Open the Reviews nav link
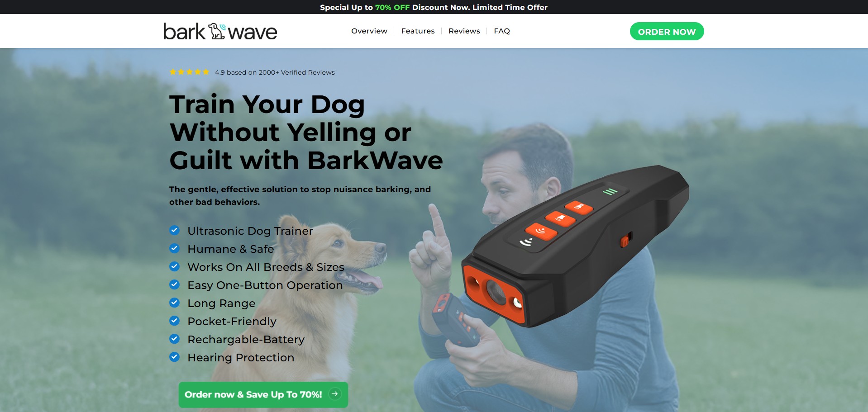The image size is (868, 412). tap(464, 31)
